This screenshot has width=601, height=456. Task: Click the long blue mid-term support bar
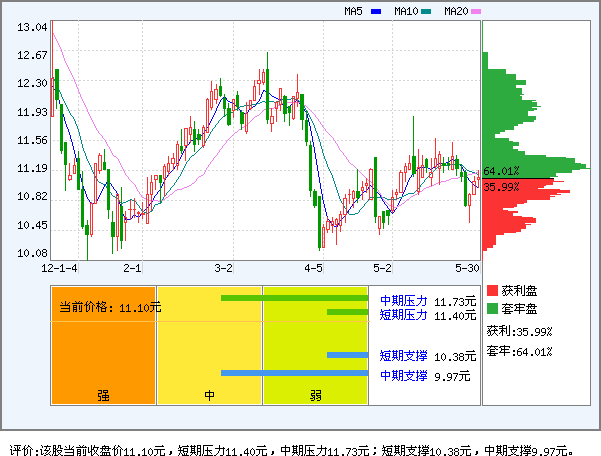pyautogui.click(x=294, y=373)
